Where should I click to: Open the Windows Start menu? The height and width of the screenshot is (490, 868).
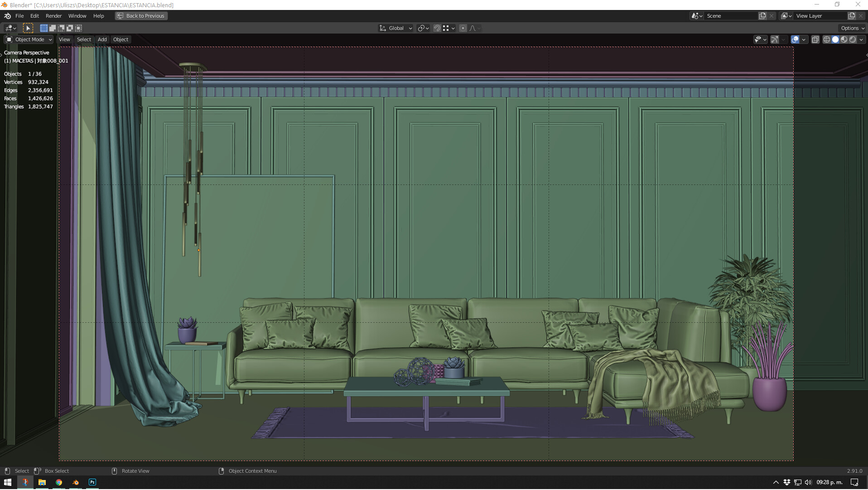point(8,482)
